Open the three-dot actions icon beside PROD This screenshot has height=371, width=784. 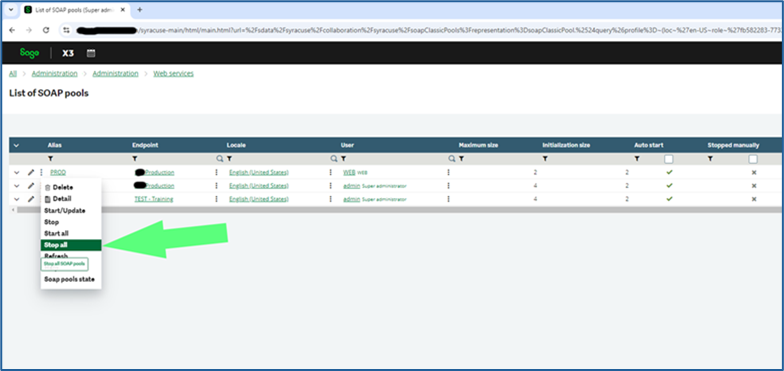click(x=42, y=172)
